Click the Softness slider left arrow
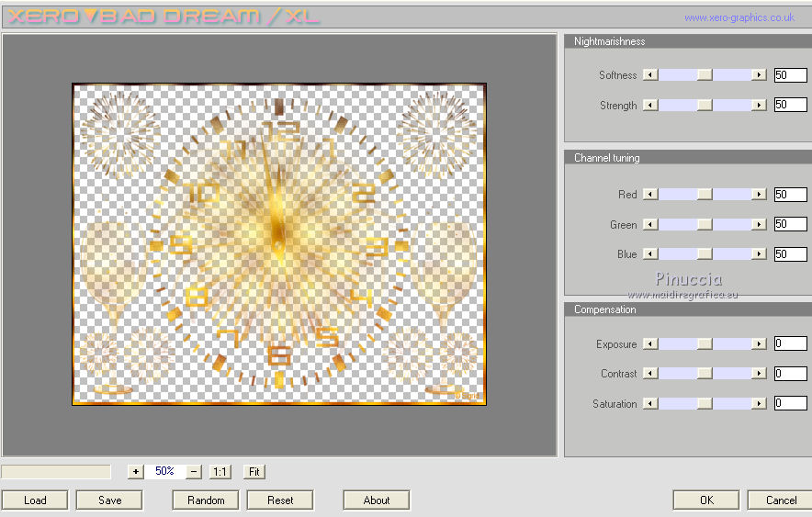This screenshot has height=517, width=812. pyautogui.click(x=650, y=75)
